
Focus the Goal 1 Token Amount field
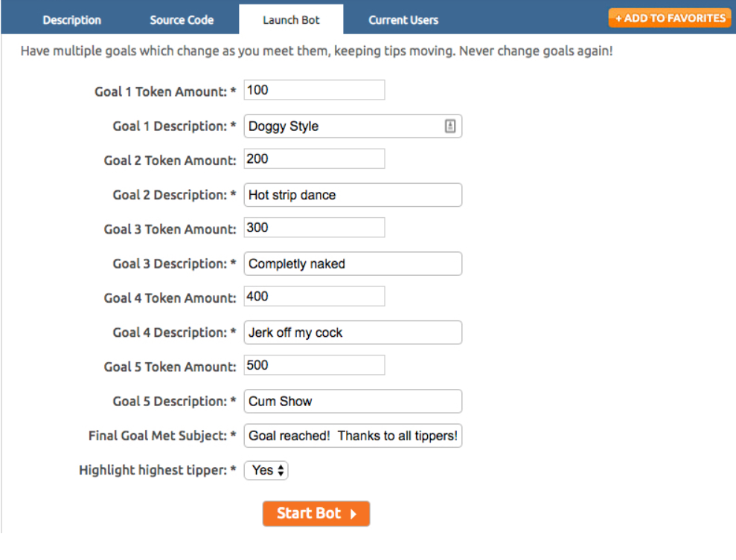(314, 91)
